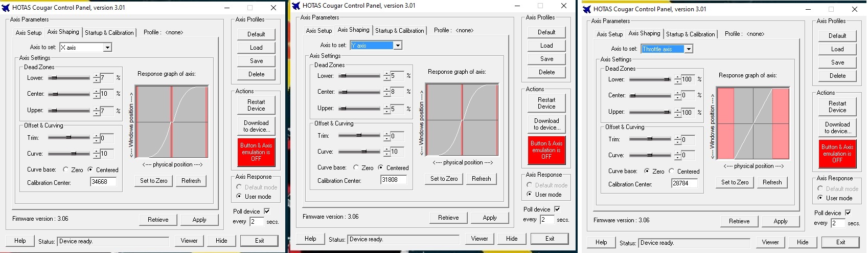Viewport: 868px width, 253px height.
Task: Click Firmware version 3.06 text in Throttle axis window
Action: click(622, 220)
